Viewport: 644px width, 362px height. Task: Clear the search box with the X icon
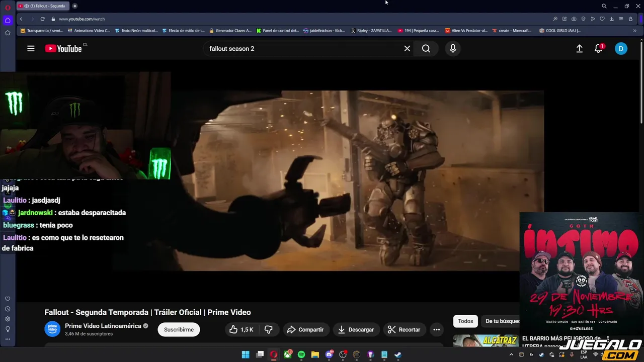(x=407, y=49)
